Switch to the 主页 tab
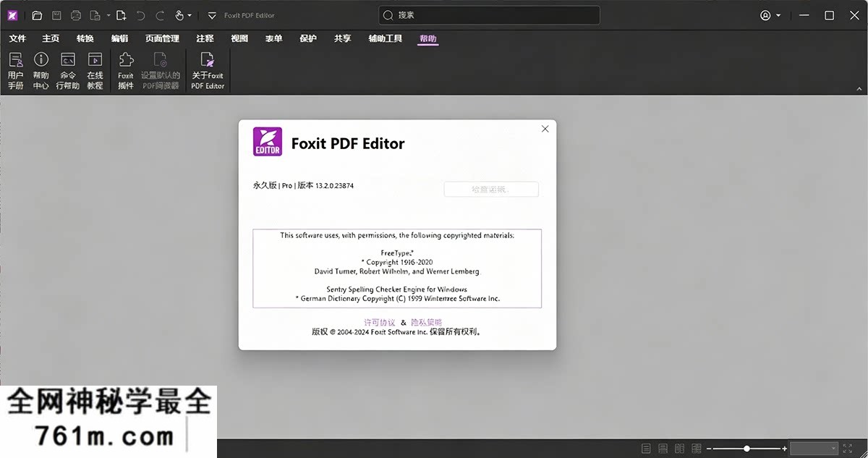The width and height of the screenshot is (868, 458). (51, 38)
